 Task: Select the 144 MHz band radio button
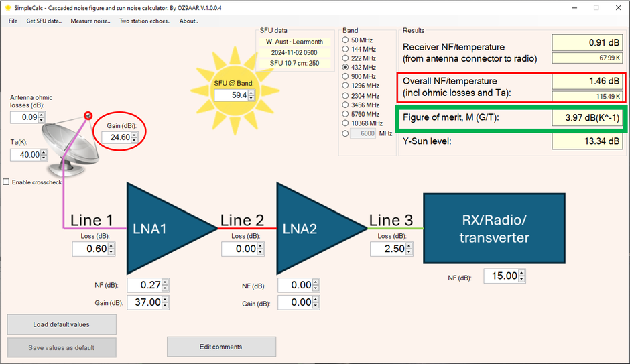[x=345, y=49]
